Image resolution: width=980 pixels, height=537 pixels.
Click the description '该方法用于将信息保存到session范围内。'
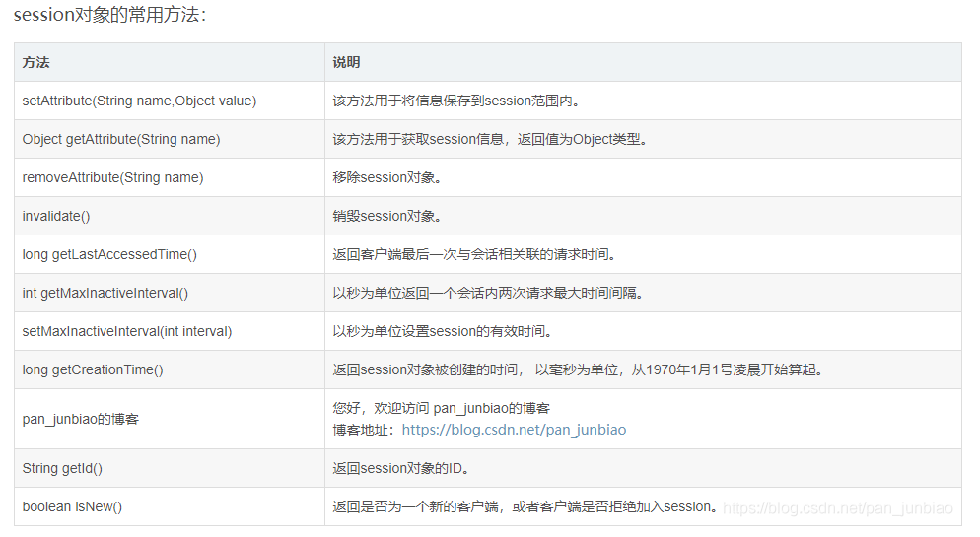pos(457,101)
